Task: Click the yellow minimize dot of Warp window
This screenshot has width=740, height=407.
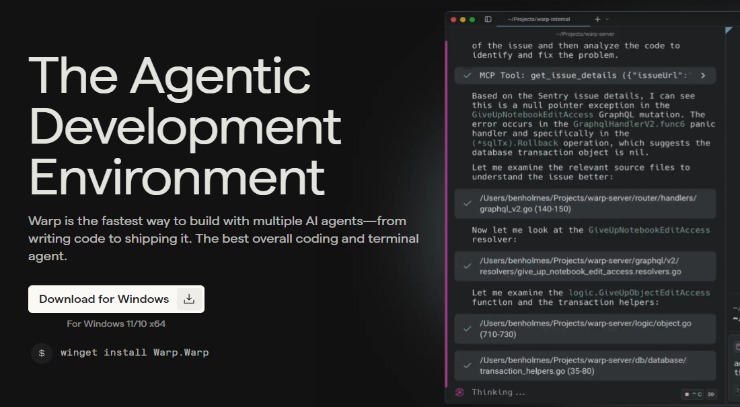Action: click(x=462, y=19)
